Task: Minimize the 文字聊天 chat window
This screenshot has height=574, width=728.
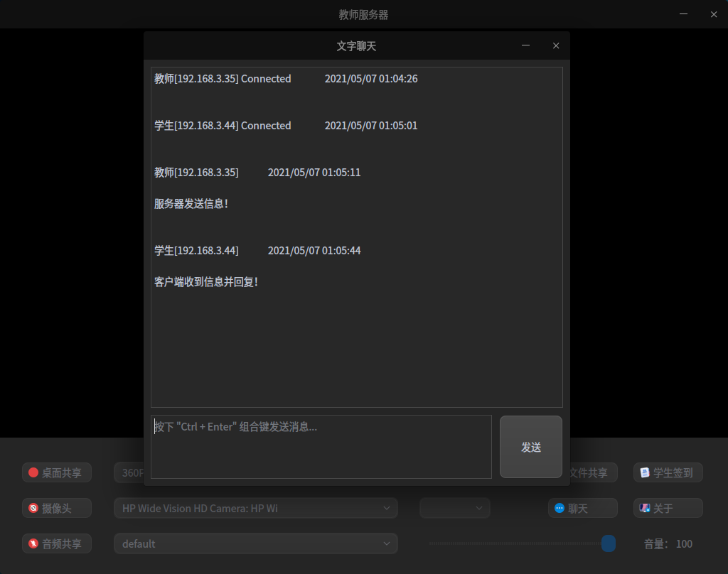Action: pos(525,45)
